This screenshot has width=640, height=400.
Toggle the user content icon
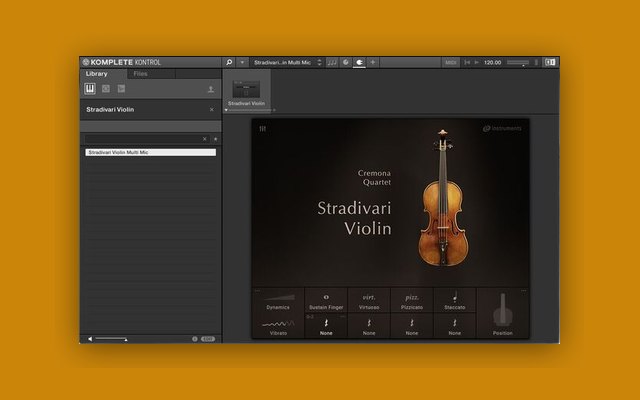pyautogui.click(x=211, y=89)
